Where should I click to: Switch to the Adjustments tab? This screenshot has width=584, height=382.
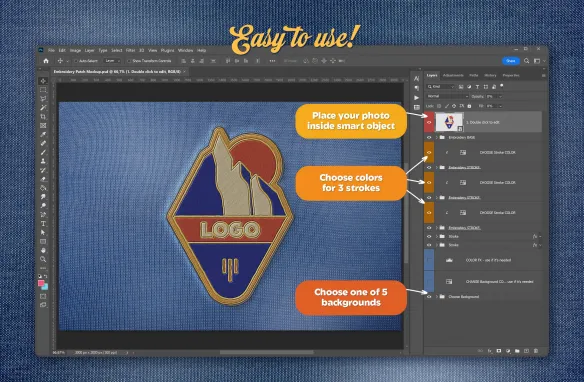pos(453,76)
